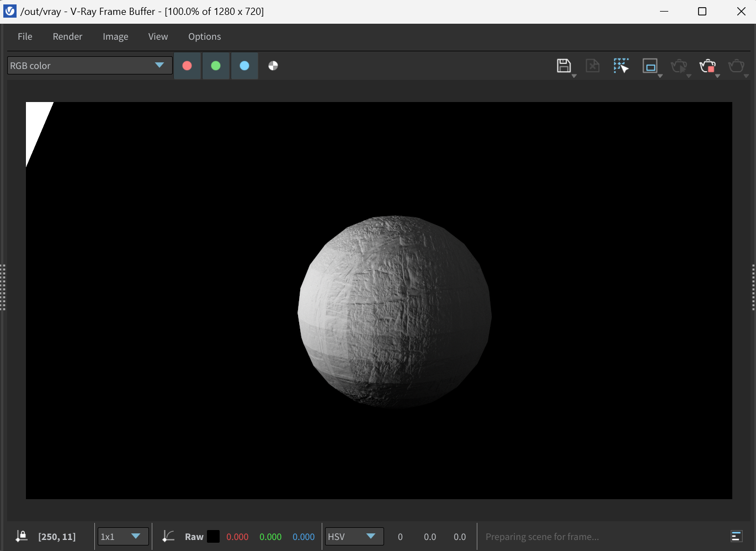Toggle the pixel coordinates lock icon
This screenshot has width=756, height=551.
[22, 536]
